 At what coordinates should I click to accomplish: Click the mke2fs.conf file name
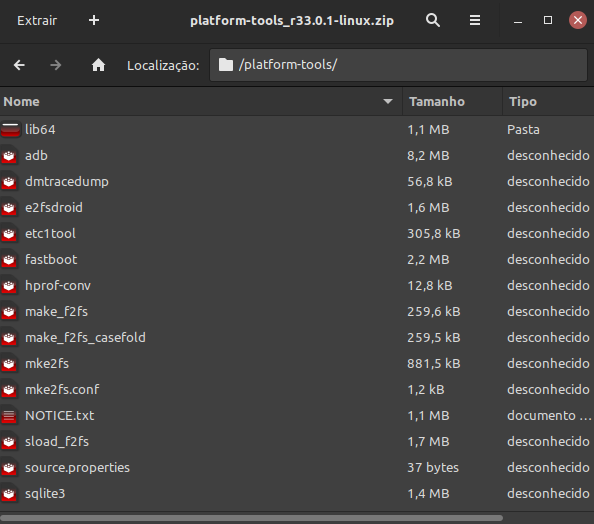click(62, 390)
